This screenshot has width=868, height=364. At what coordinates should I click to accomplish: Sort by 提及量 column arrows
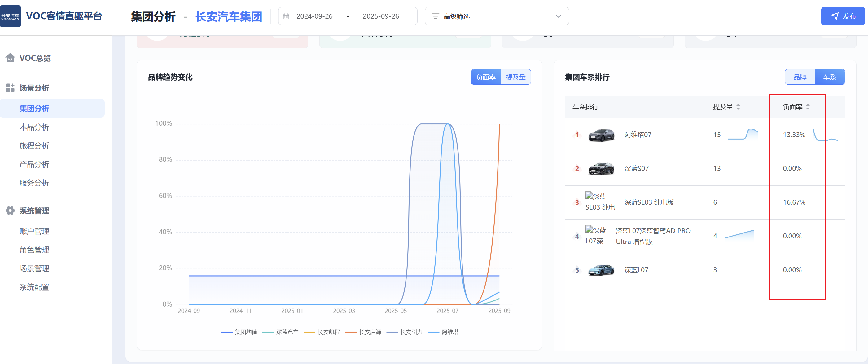[x=738, y=107]
